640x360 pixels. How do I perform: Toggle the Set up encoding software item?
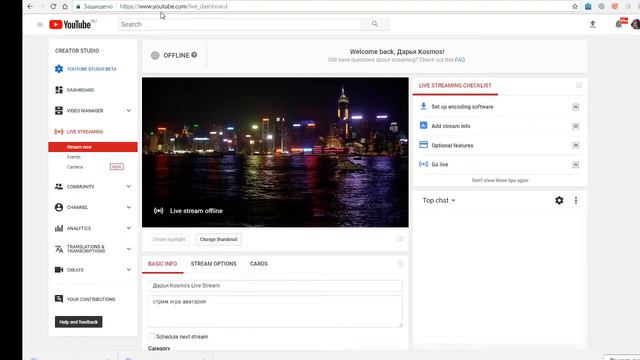pyautogui.click(x=576, y=107)
